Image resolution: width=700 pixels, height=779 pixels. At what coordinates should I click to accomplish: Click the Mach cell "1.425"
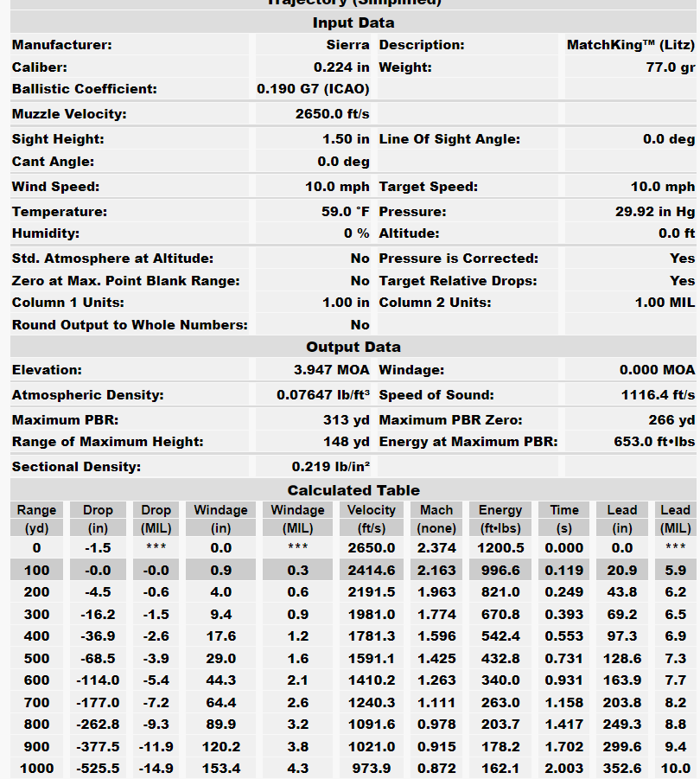pyautogui.click(x=436, y=659)
